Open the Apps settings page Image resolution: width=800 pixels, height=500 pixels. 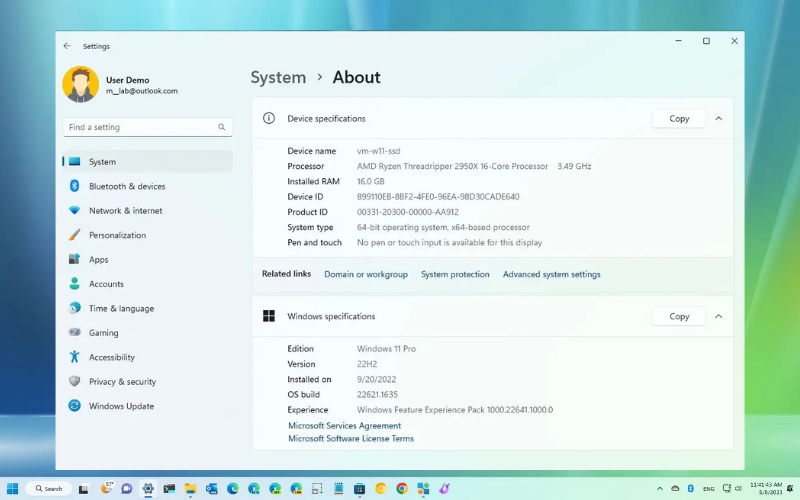click(147, 260)
